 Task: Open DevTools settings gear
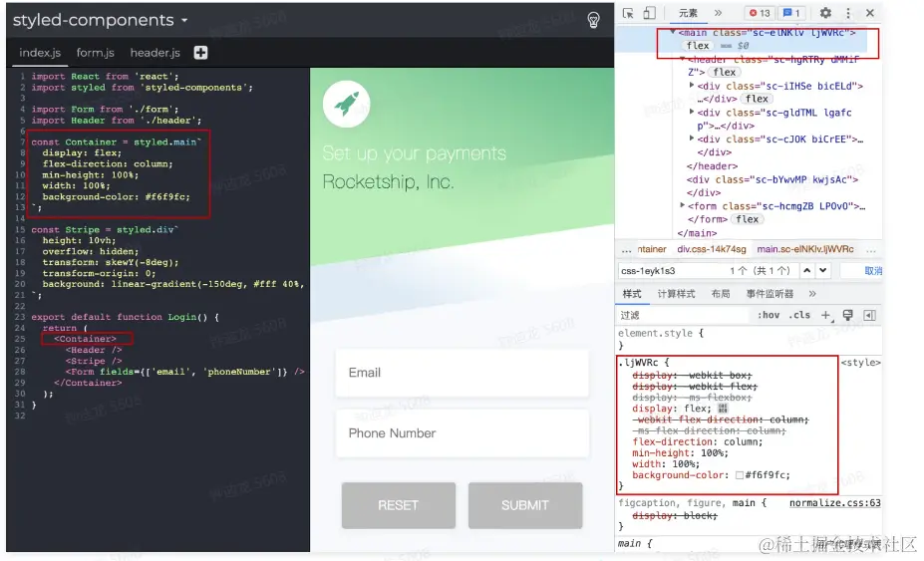[825, 13]
